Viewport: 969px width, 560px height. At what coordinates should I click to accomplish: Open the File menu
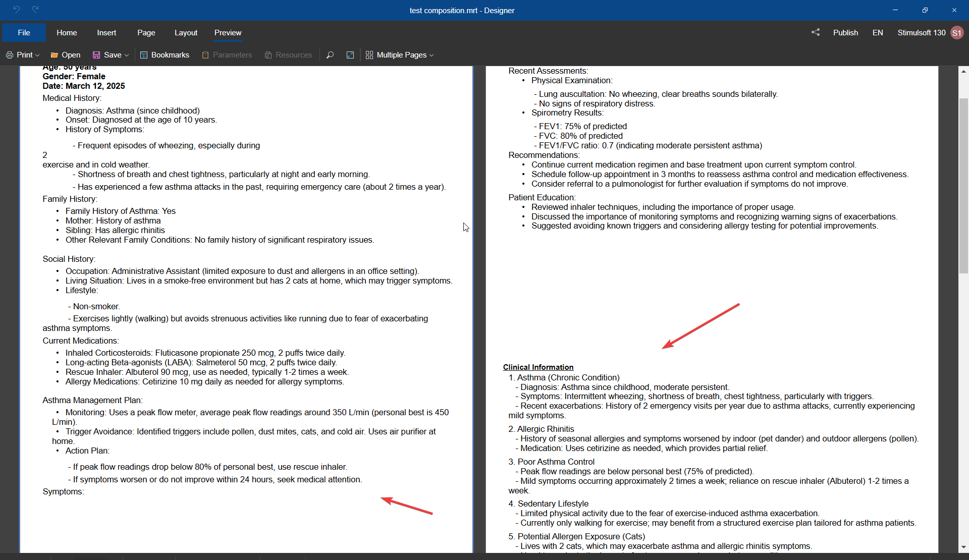[x=24, y=32]
